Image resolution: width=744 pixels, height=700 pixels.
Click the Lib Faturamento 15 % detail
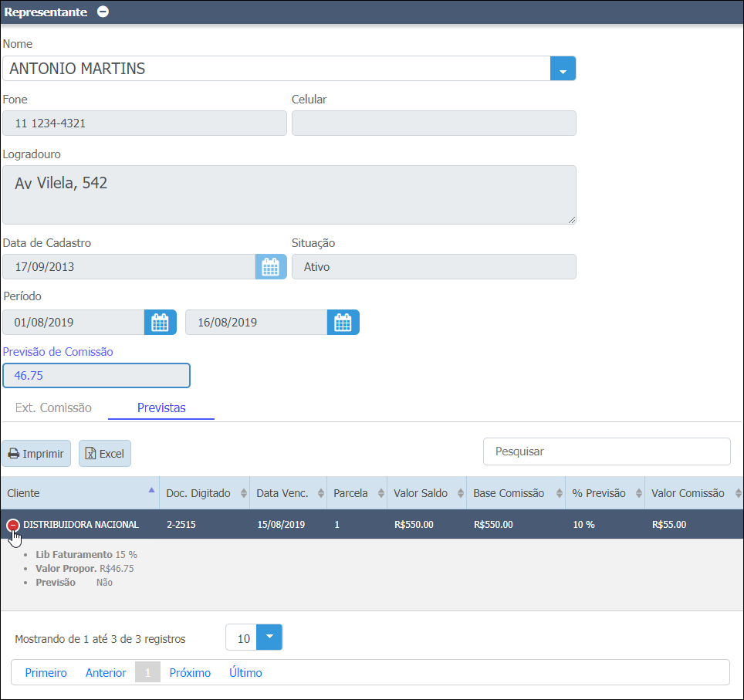86,554
